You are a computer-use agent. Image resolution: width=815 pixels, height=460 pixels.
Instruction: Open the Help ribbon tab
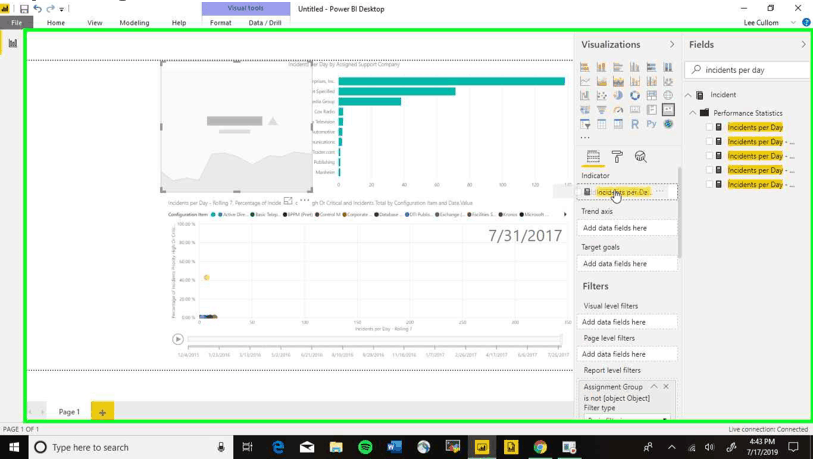(x=179, y=23)
